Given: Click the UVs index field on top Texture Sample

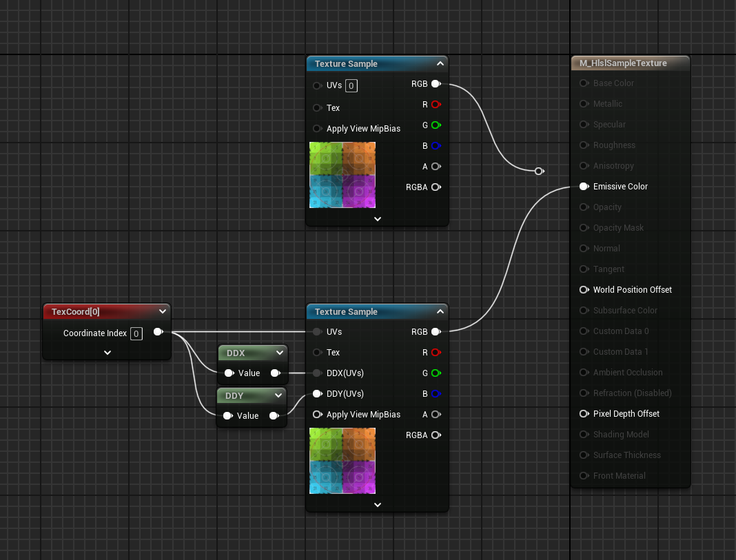Looking at the screenshot, I should pos(351,86).
